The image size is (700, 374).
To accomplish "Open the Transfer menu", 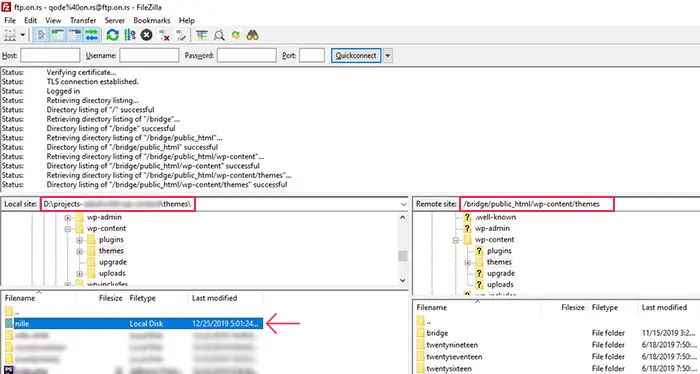I will [83, 21].
